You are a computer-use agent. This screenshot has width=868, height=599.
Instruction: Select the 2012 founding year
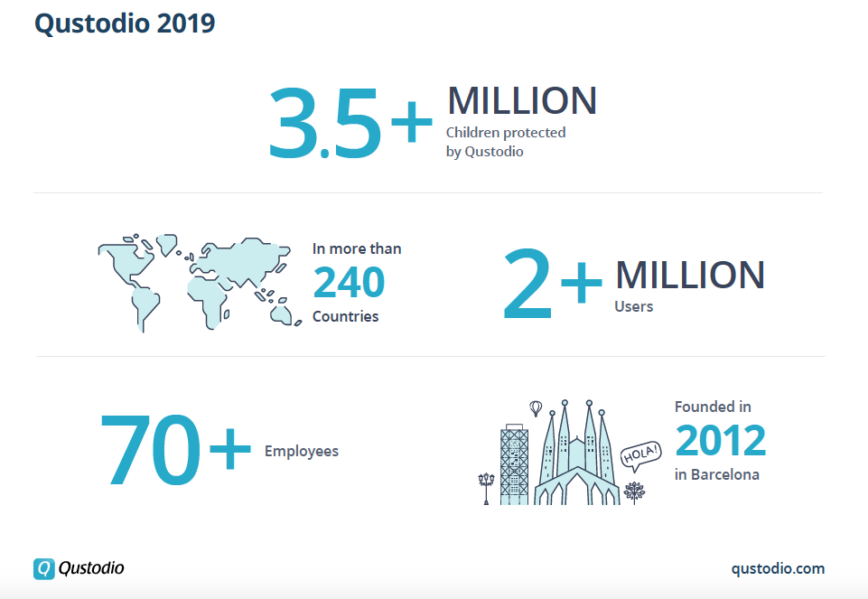[720, 441]
